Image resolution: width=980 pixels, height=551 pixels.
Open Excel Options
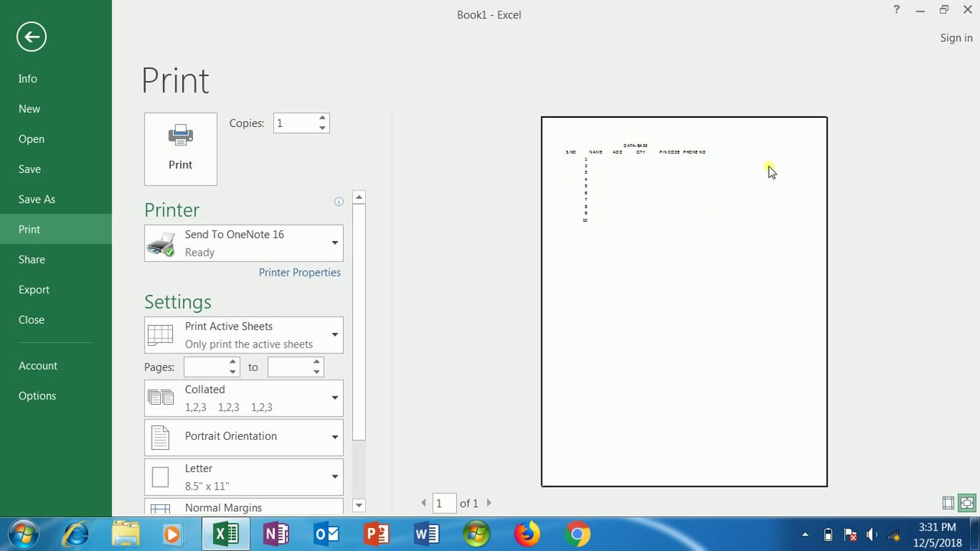56,396
